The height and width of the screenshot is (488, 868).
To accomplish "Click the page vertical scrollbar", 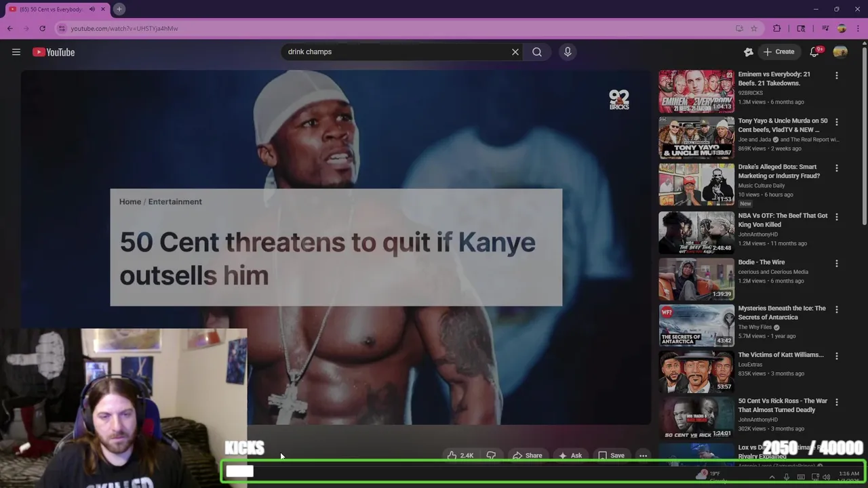I will (x=864, y=136).
